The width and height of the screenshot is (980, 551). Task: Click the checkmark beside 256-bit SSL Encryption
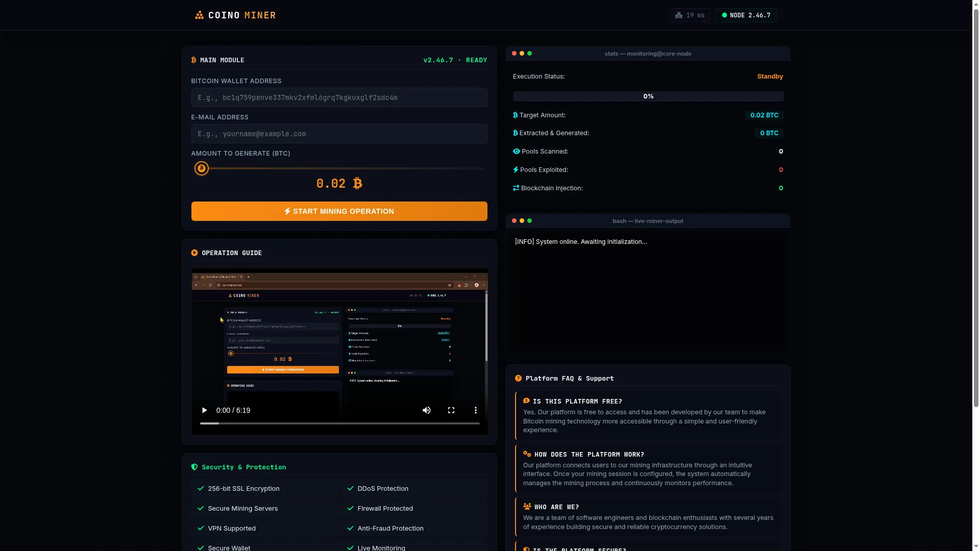(201, 489)
